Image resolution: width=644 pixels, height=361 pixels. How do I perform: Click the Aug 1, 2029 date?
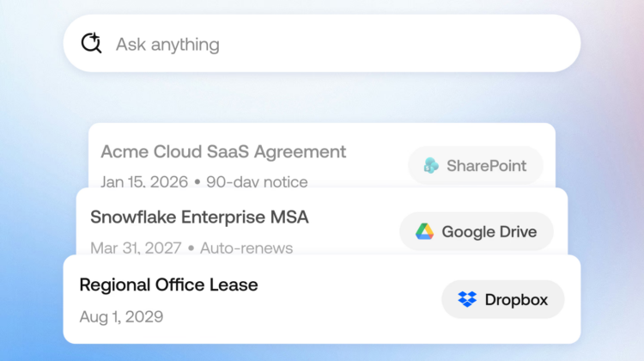tap(121, 316)
